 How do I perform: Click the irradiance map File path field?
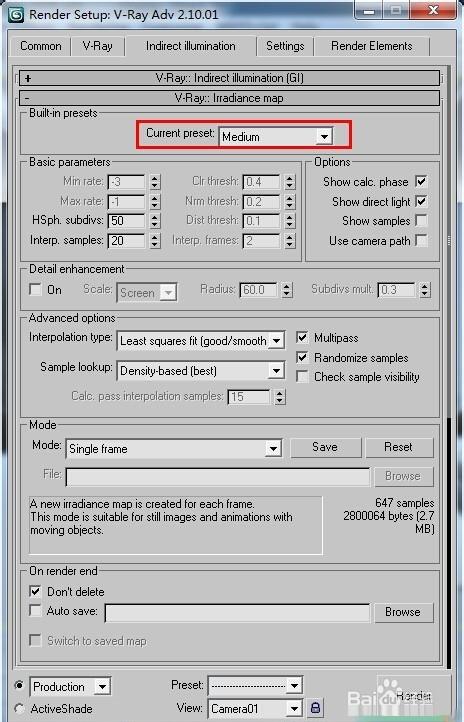point(218,477)
